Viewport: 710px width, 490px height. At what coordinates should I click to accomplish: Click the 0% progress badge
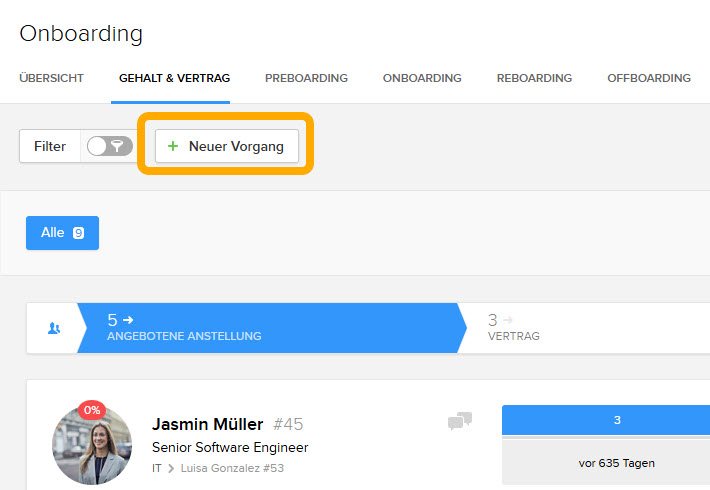[x=92, y=410]
